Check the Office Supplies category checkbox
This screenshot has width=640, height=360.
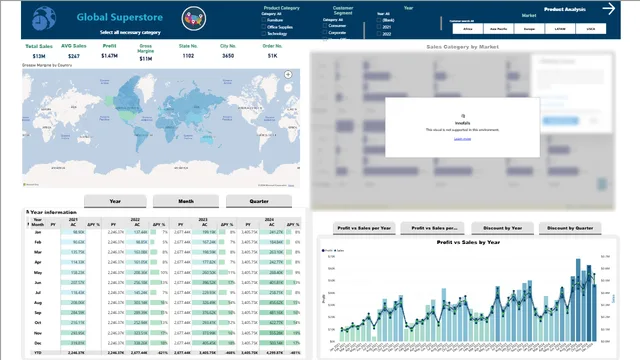264,27
